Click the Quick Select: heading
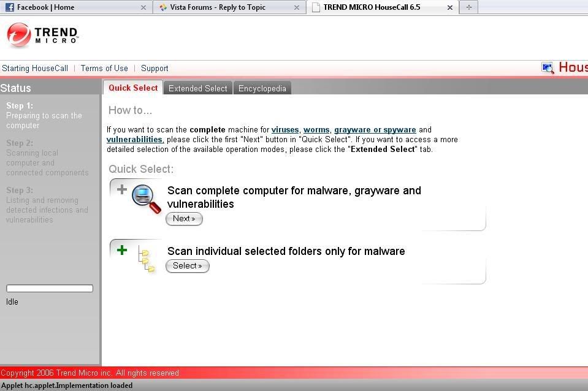Viewport: 588px width, 391px height. point(141,169)
